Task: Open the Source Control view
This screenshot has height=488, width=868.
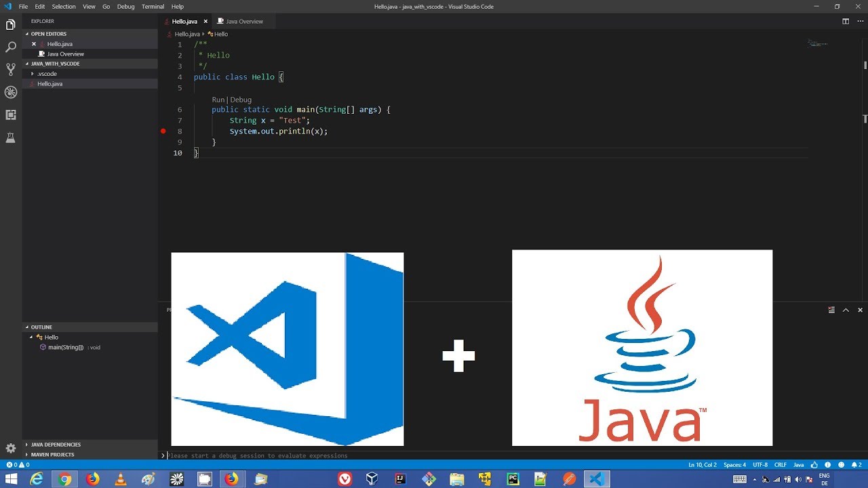Action: 11,70
